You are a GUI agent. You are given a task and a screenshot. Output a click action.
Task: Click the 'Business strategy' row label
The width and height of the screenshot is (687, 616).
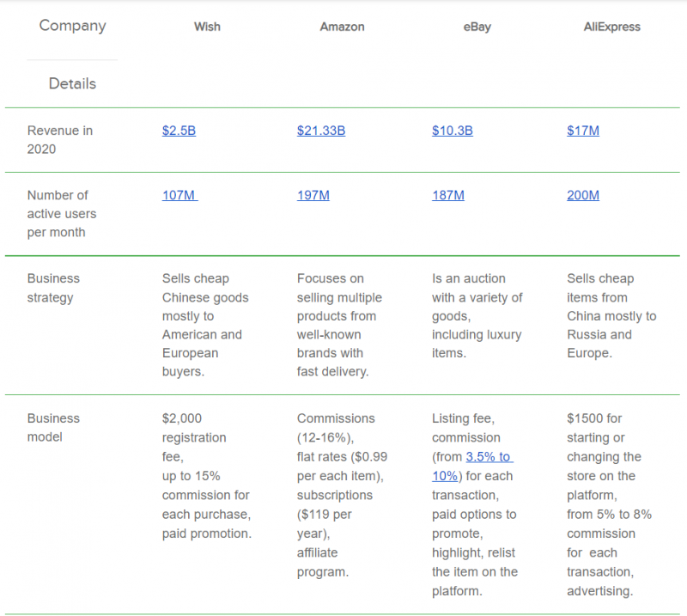point(53,288)
